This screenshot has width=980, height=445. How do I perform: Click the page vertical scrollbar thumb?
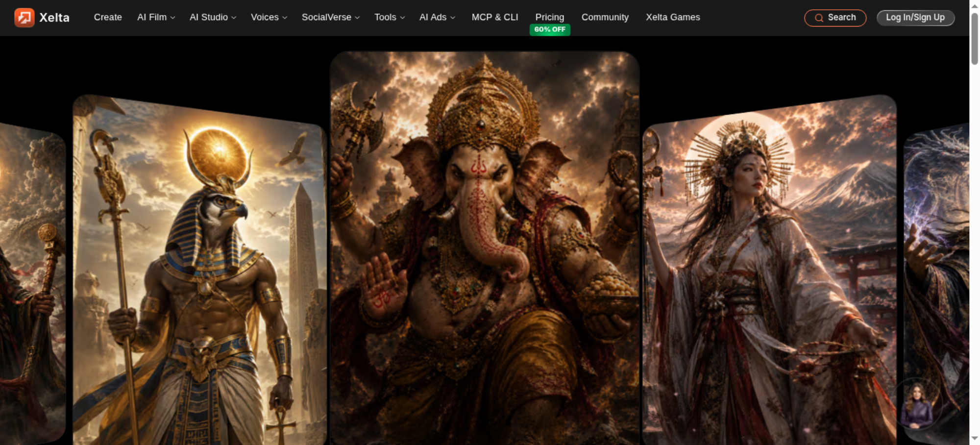(975, 39)
